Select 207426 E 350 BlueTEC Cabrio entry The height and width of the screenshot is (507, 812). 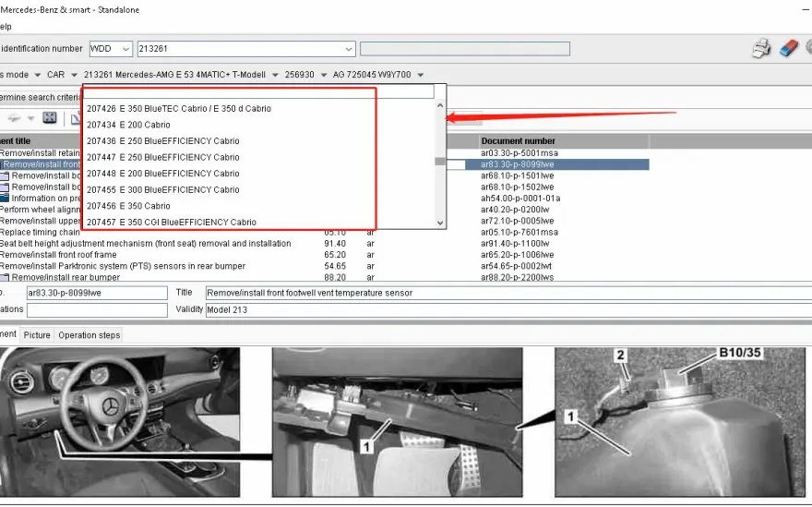[x=179, y=108]
